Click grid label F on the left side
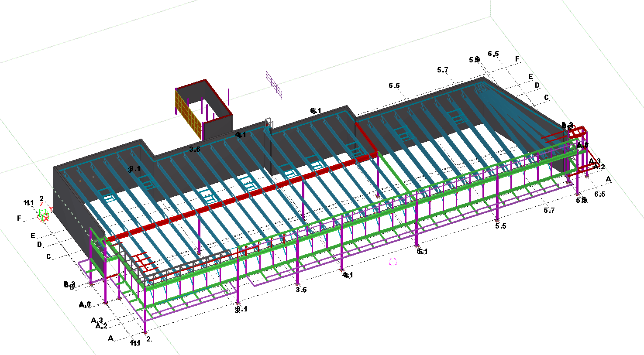 (19, 218)
